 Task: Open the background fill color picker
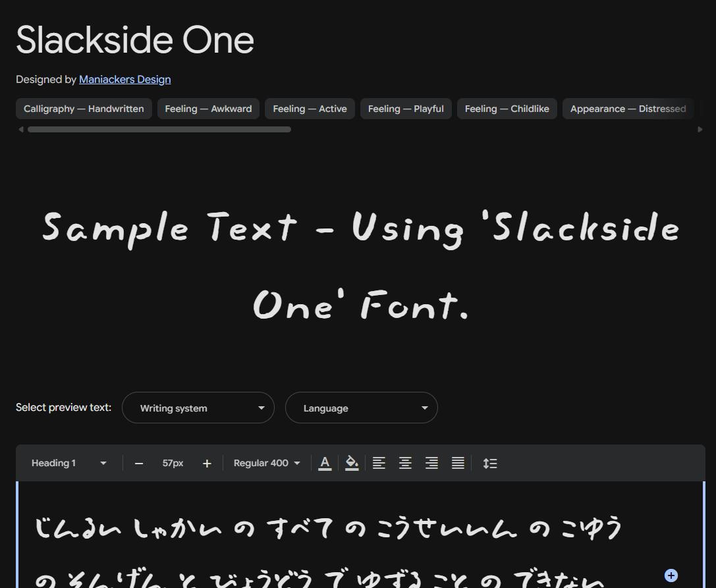point(352,464)
